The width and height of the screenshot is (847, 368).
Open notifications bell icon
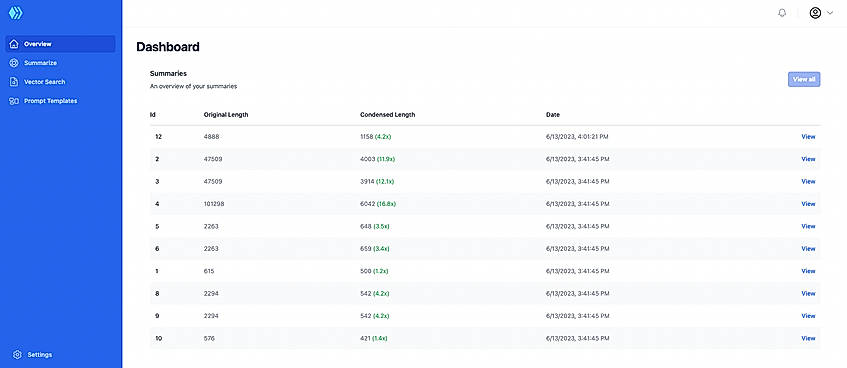(x=782, y=13)
